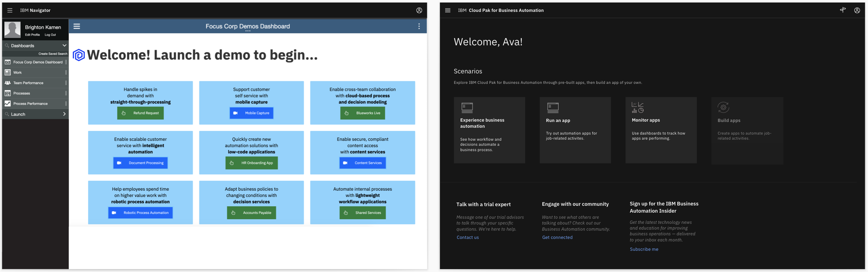Image resolution: width=868 pixels, height=272 pixels.
Task: Open Cloud Pak user profile icon
Action: coord(857,10)
